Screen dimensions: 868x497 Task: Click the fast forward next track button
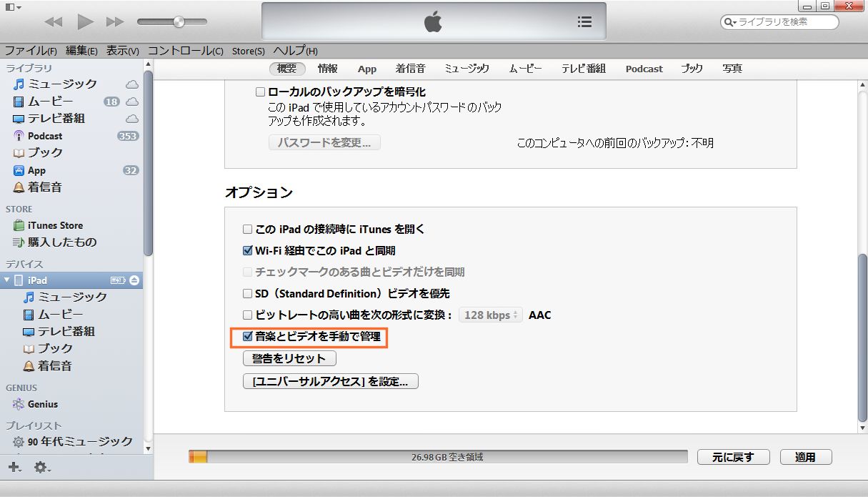tap(115, 22)
